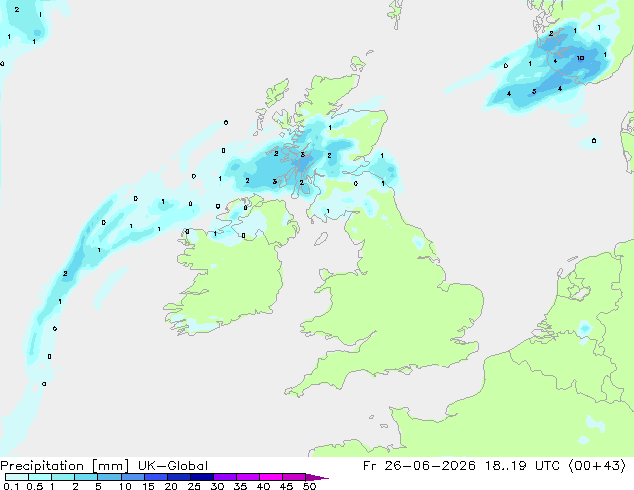Select the 45–50 mm legend swatch
Viewport: 634px width, 490px height.
click(294, 477)
